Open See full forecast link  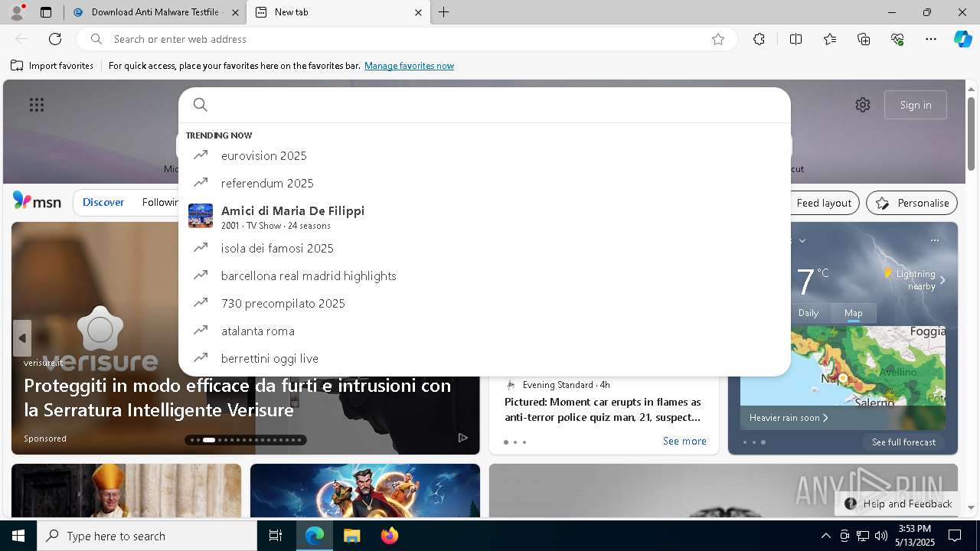click(x=903, y=442)
